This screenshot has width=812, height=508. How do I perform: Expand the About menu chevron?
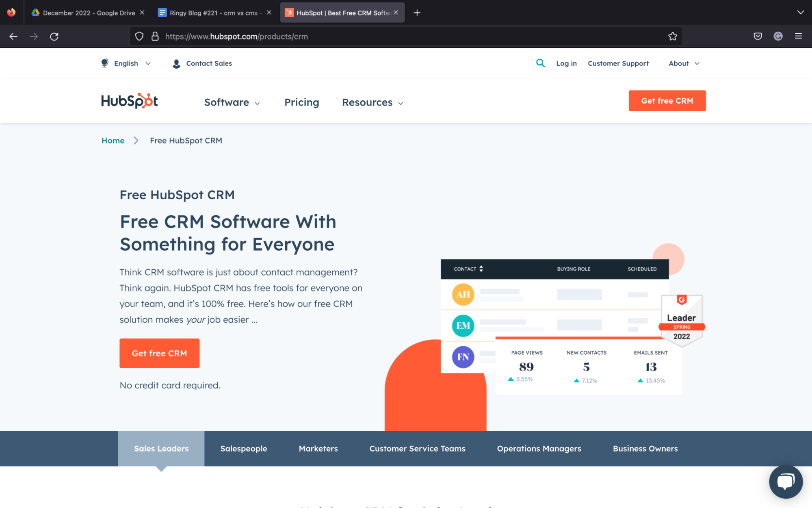pyautogui.click(x=697, y=63)
